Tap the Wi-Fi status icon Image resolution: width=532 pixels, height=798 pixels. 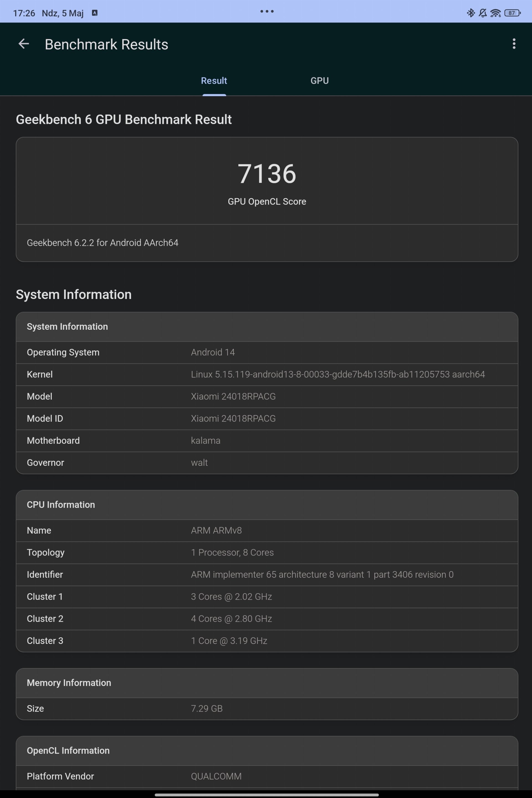(495, 13)
